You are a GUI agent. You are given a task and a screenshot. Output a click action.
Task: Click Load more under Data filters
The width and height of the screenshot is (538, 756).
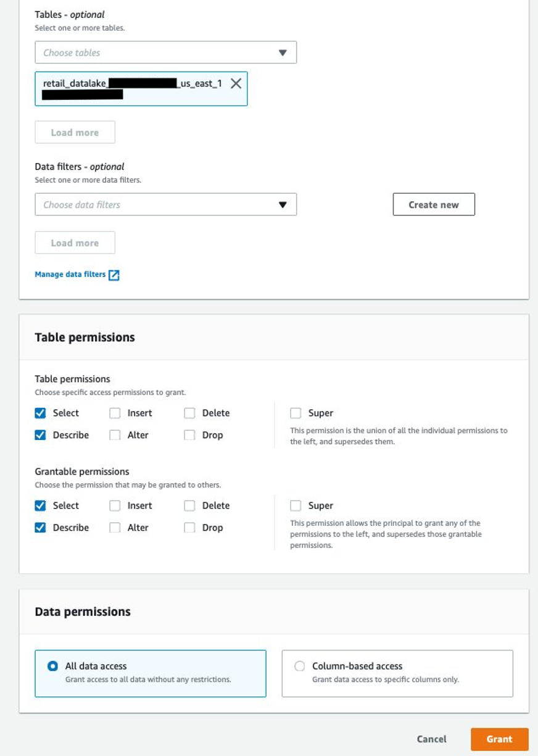coord(75,243)
